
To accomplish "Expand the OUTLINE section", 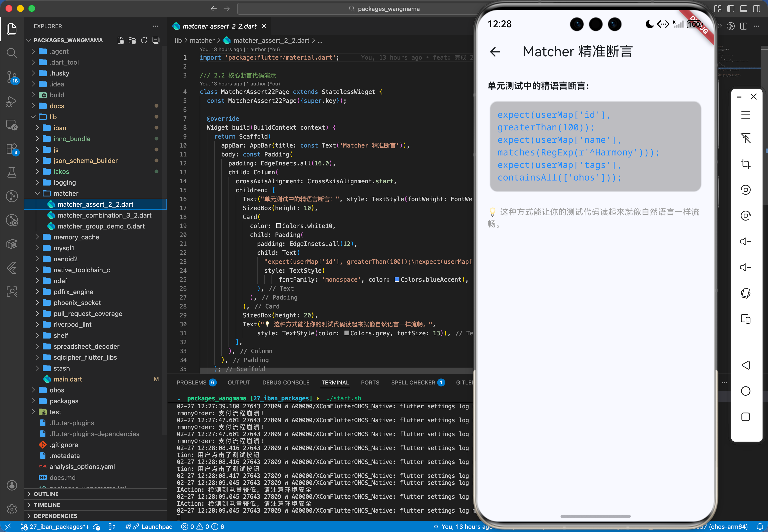I will pos(46,494).
